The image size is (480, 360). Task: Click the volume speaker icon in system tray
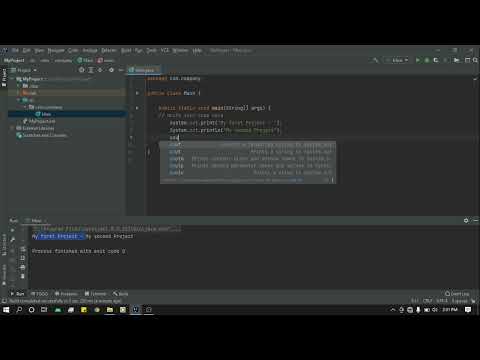click(435, 310)
